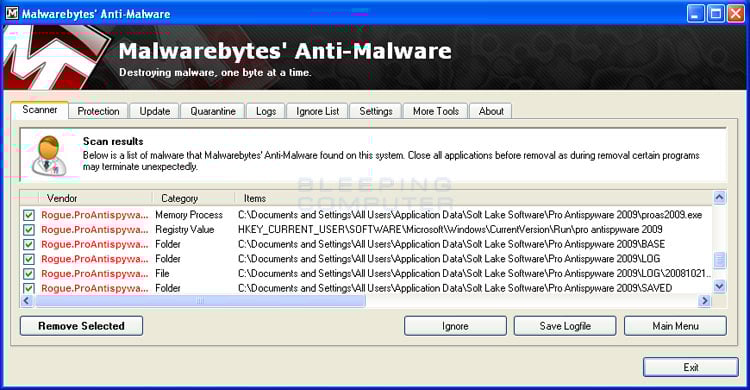The height and width of the screenshot is (390, 750).
Task: Select the 'File' category cell
Action: tap(162, 273)
